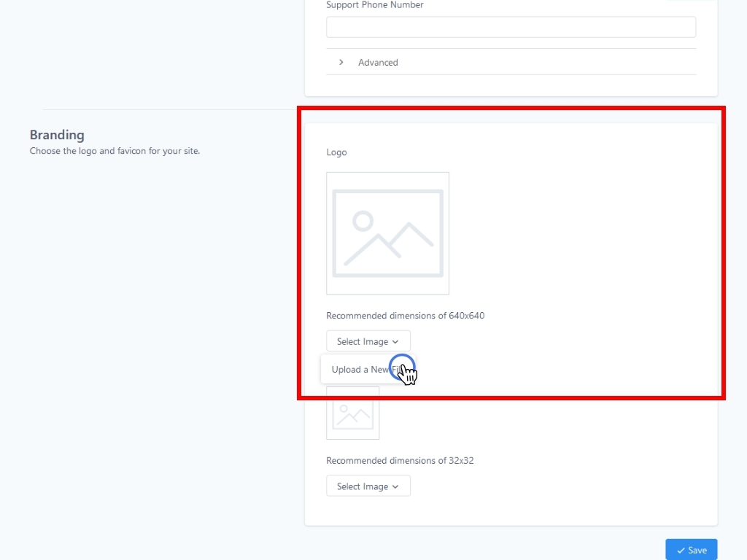This screenshot has height=560, width=747.
Task: Click 'Recommended dimensions of 640x640' text
Action: point(406,316)
